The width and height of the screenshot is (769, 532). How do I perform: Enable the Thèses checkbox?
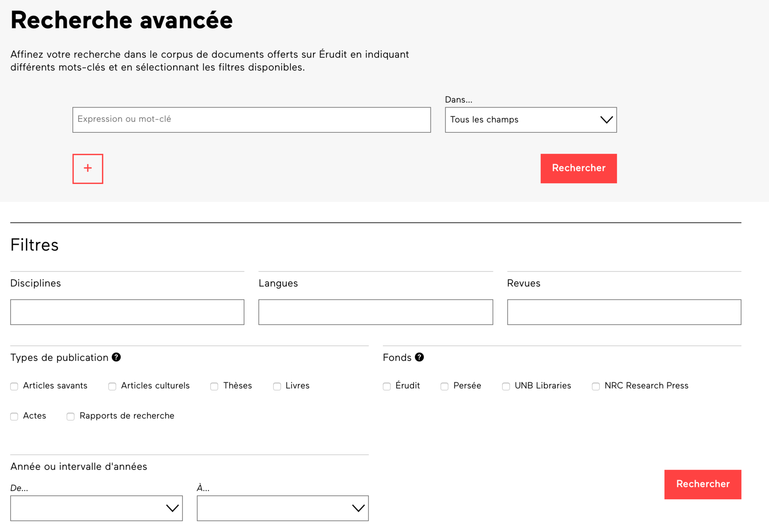point(214,386)
